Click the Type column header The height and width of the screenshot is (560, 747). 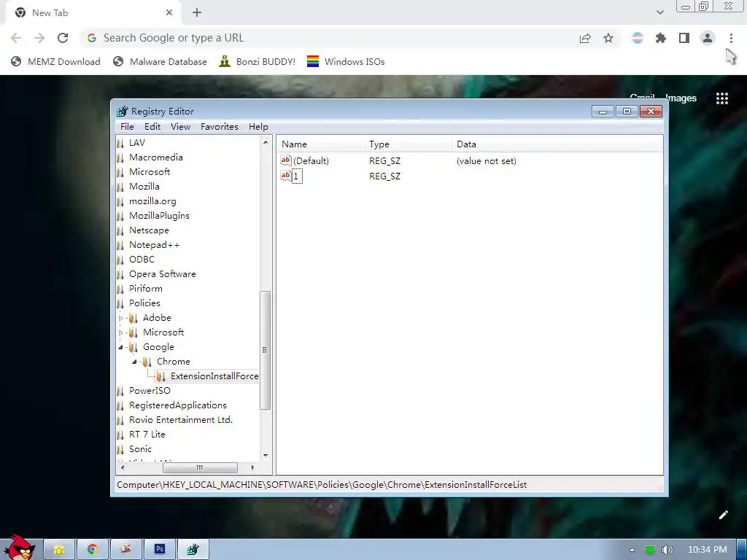(409, 144)
